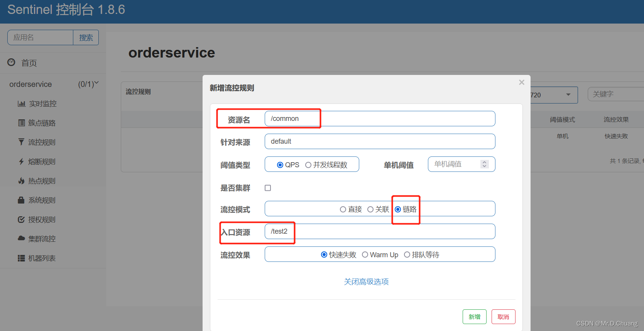Viewport: 644px width, 331px height.
Task: Select the 并发线程数 threshold type radio
Action: click(308, 165)
